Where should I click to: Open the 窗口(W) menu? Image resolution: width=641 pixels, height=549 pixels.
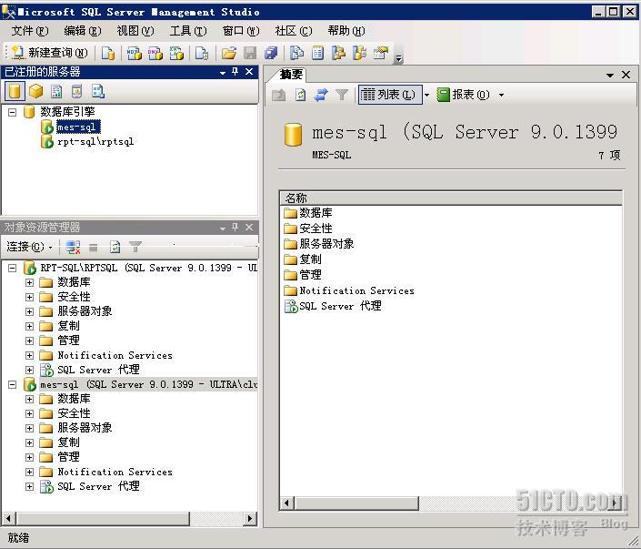click(241, 31)
